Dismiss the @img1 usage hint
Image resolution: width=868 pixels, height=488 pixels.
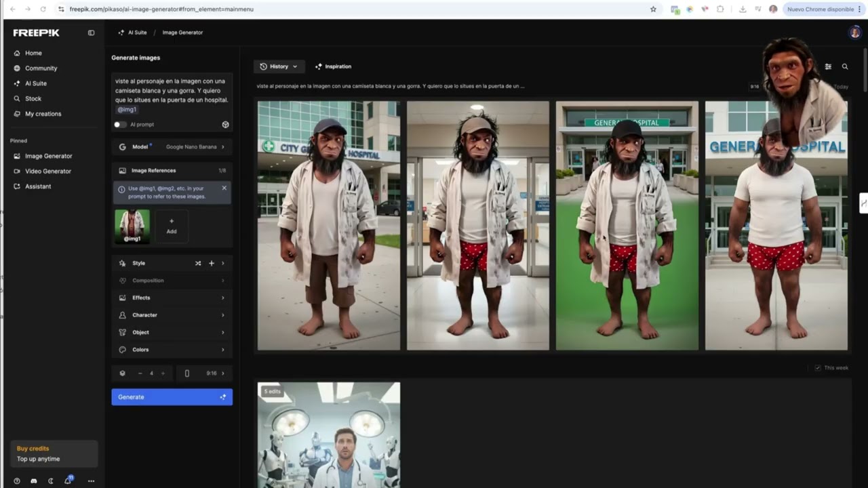[x=224, y=188]
